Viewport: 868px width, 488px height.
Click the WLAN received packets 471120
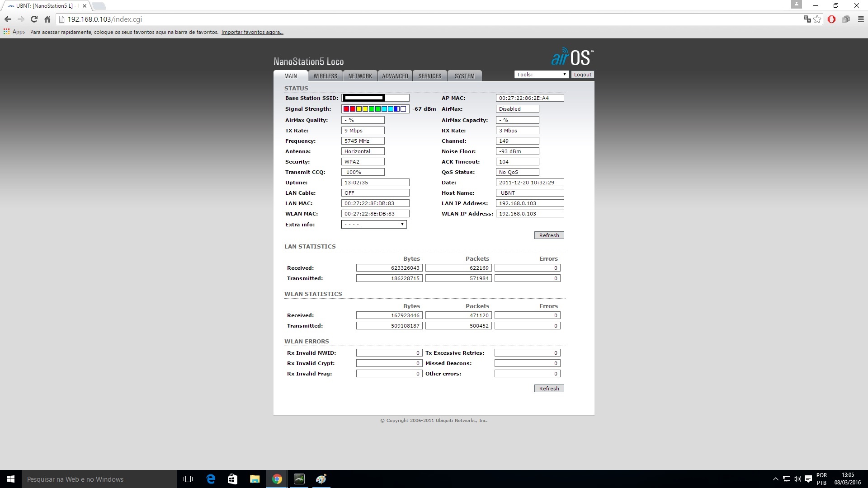(x=458, y=315)
